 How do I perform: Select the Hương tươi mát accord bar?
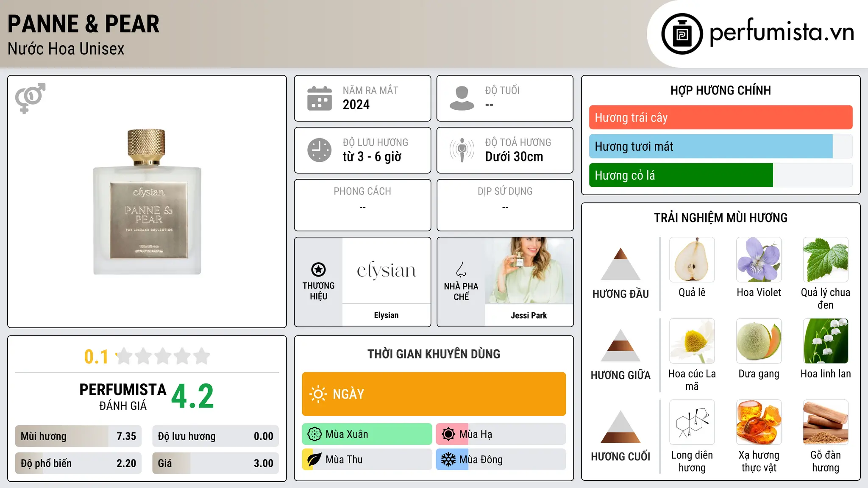721,146
